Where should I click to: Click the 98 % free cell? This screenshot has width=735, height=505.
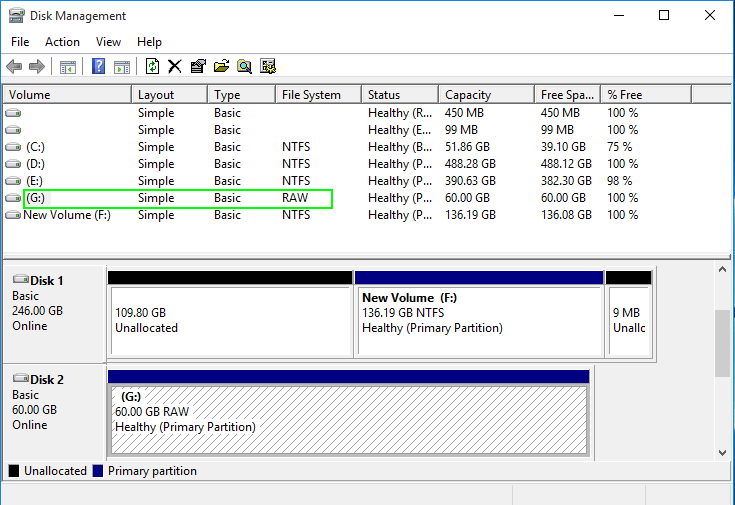point(620,181)
